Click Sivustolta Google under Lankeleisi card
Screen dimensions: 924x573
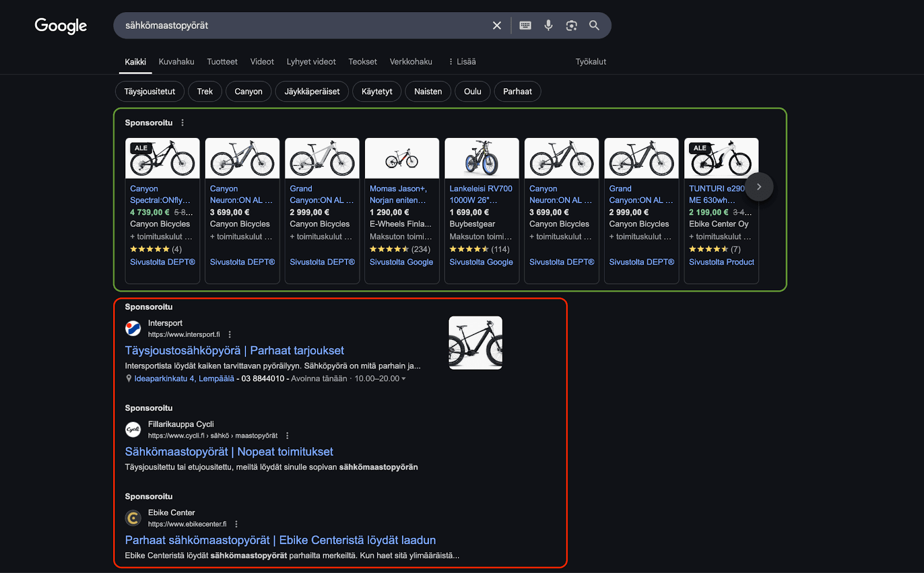coord(481,262)
